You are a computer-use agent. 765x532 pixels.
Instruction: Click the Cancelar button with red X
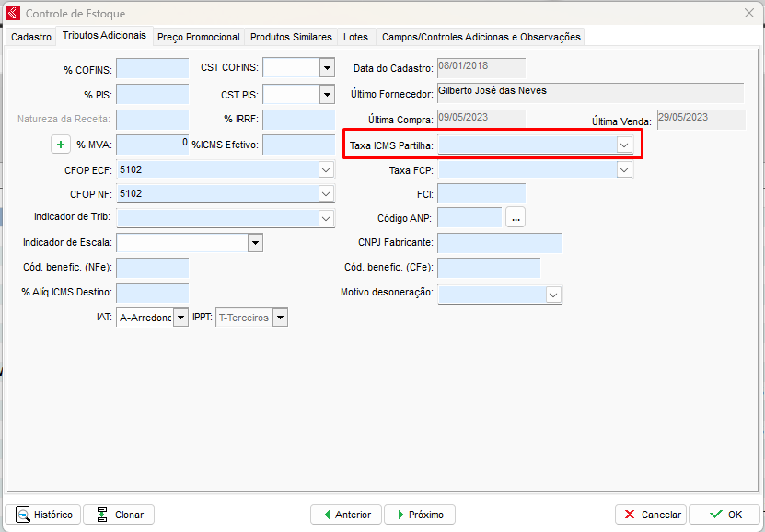[651, 515]
